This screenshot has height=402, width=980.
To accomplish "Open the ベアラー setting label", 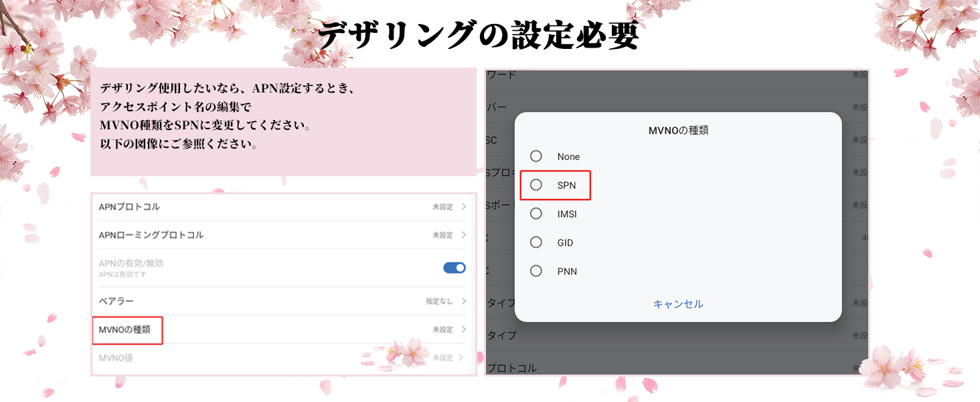I will pyautogui.click(x=116, y=301).
